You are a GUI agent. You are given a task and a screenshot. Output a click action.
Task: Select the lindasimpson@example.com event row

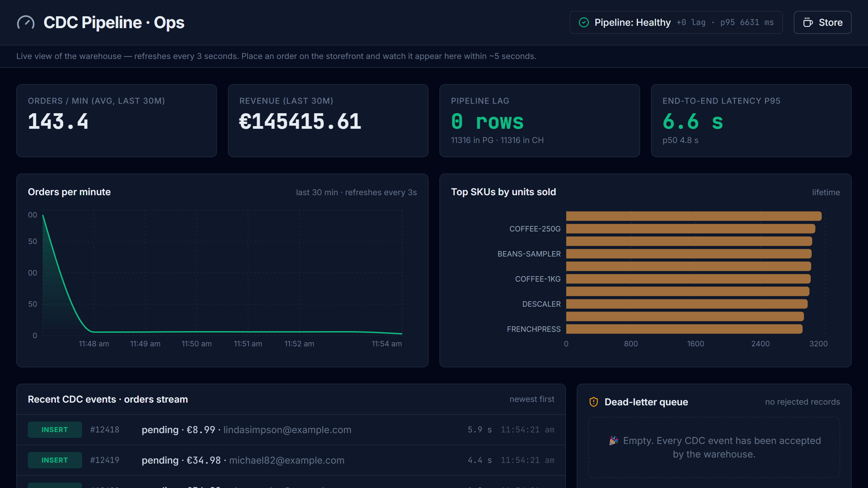pyautogui.click(x=291, y=430)
